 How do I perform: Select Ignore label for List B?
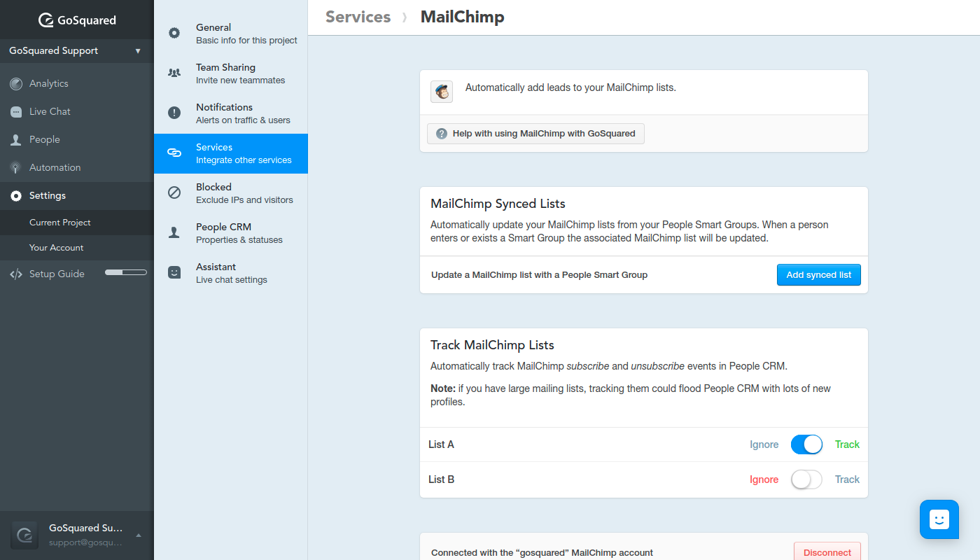pyautogui.click(x=764, y=479)
